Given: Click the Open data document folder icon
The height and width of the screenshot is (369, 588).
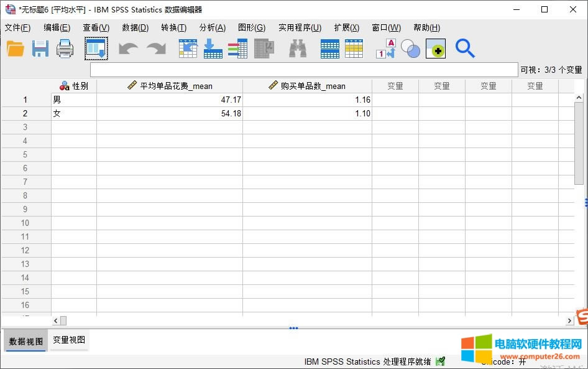Looking at the screenshot, I should (x=16, y=49).
